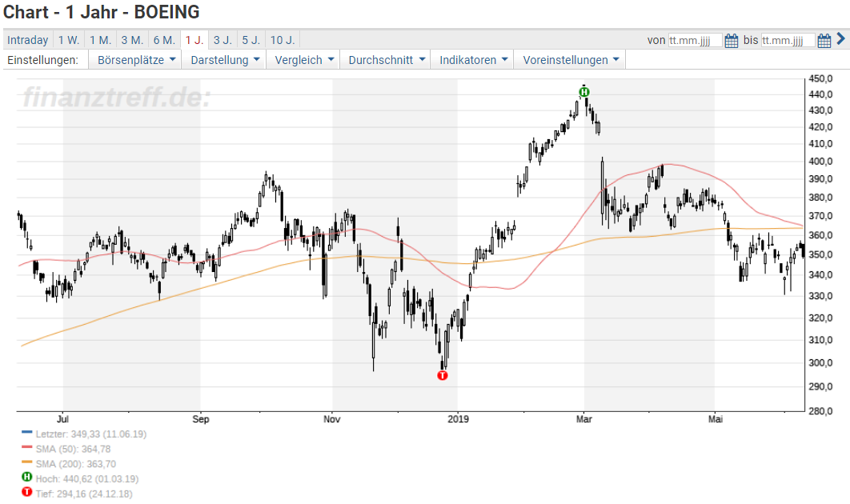Open the 10 J. range tab

point(283,40)
